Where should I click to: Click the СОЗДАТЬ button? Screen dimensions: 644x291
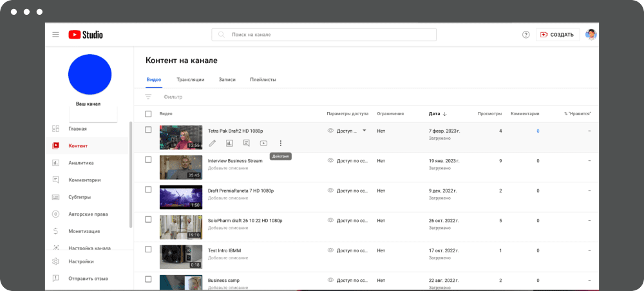click(x=558, y=35)
